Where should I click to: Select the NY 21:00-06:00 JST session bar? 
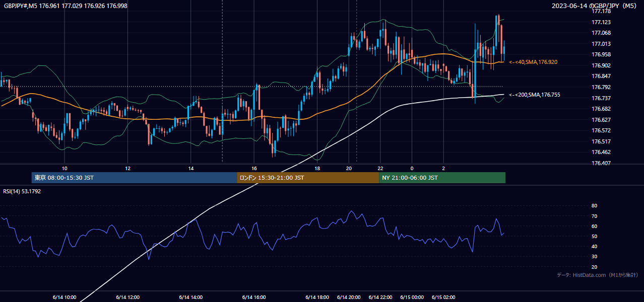(x=442, y=178)
